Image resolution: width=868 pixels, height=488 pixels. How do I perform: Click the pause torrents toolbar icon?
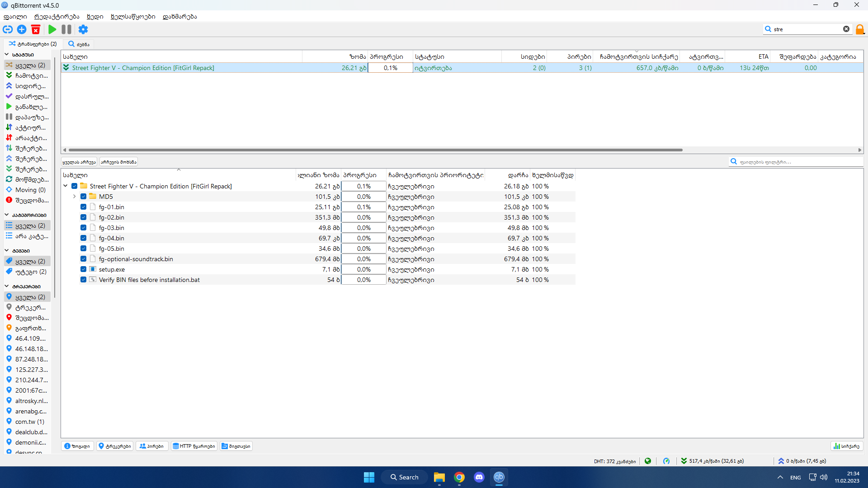click(66, 29)
